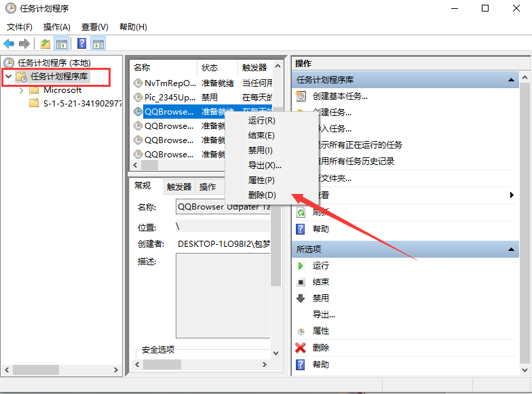This screenshot has height=394, width=532.
Task: Collapse the Task Scheduler Library node
Action: click(x=8, y=77)
